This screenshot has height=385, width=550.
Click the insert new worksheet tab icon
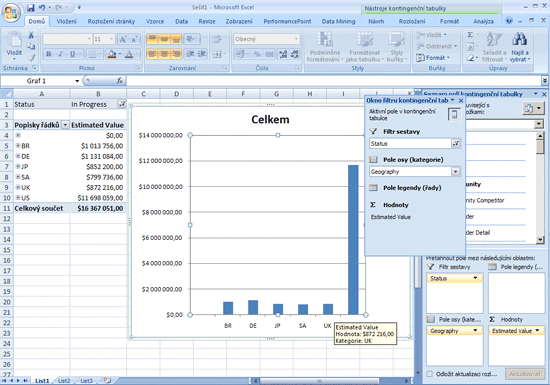pyautogui.click(x=107, y=380)
